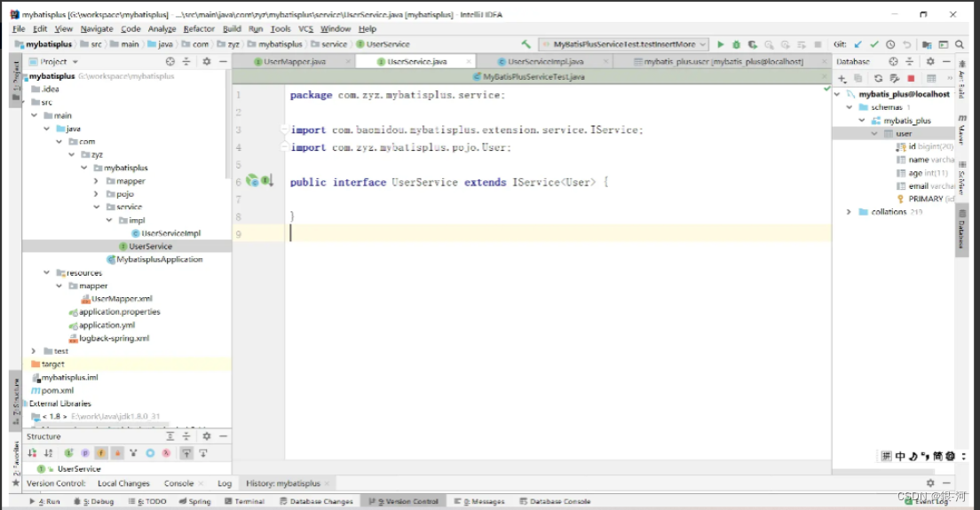
Task: Close the mybatis_plus.user editor tab
Action: 824,62
